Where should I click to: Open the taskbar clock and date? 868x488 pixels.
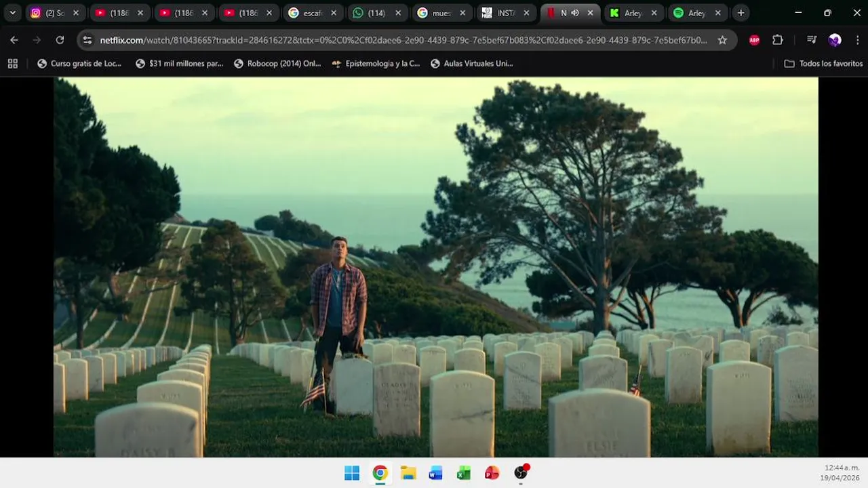click(x=840, y=473)
